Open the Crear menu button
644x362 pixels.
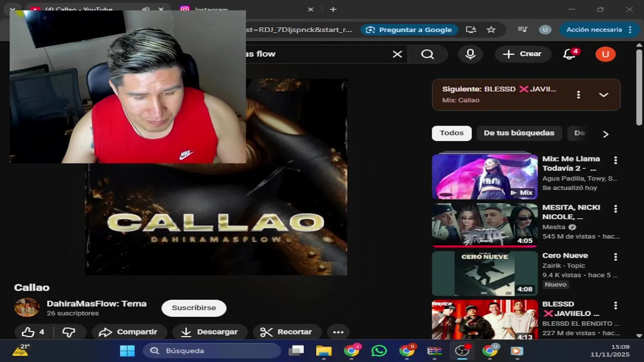click(x=522, y=54)
